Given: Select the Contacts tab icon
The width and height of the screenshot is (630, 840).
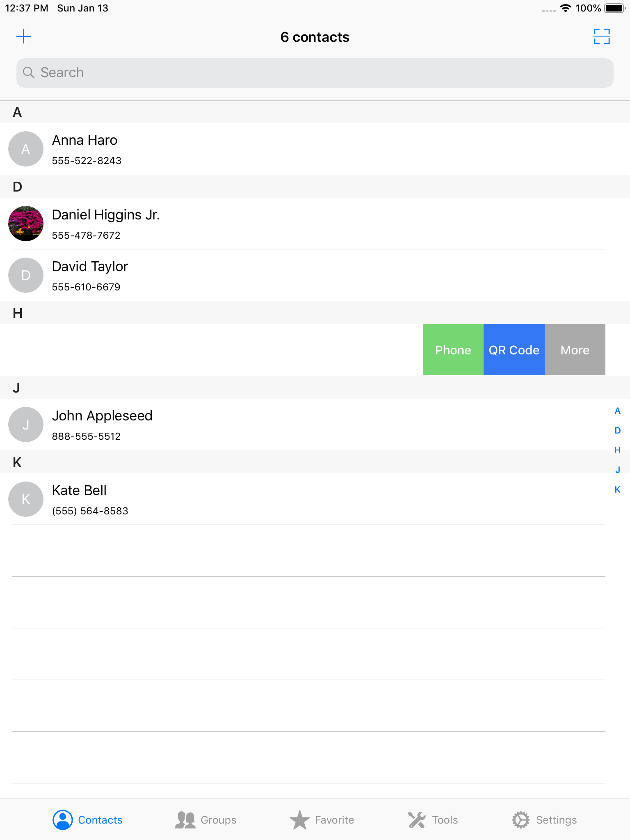Looking at the screenshot, I should tap(63, 819).
